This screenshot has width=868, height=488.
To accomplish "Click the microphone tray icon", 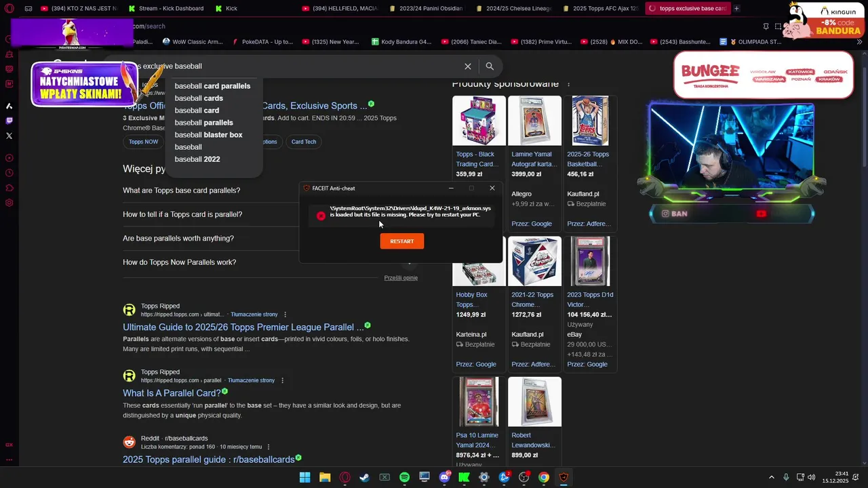I will (786, 477).
